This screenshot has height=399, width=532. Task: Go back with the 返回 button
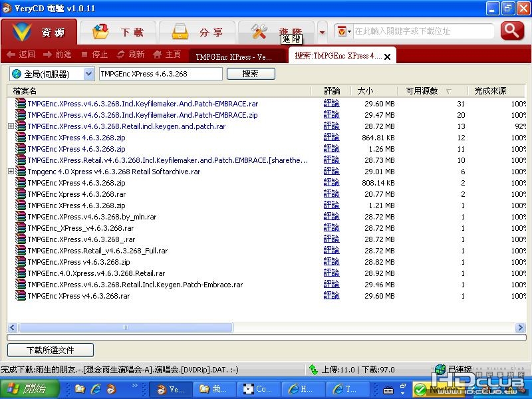tap(21, 55)
